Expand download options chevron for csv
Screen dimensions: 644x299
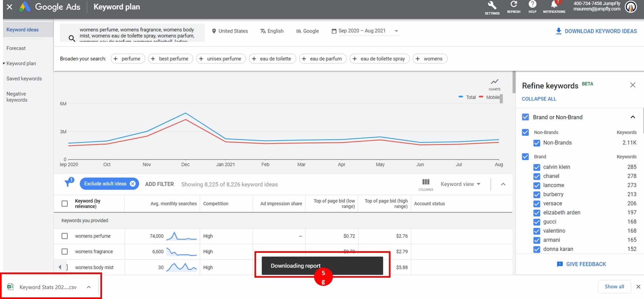[89, 287]
